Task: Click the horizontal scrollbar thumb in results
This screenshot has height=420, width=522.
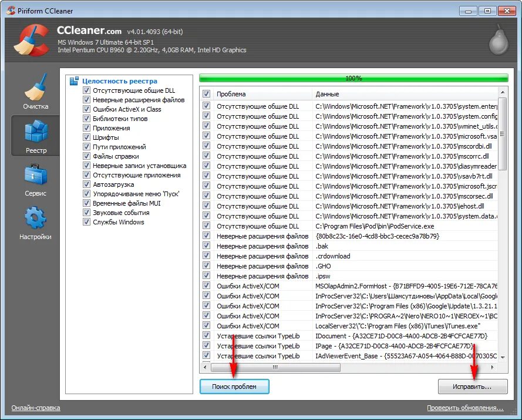Action: pos(275,367)
